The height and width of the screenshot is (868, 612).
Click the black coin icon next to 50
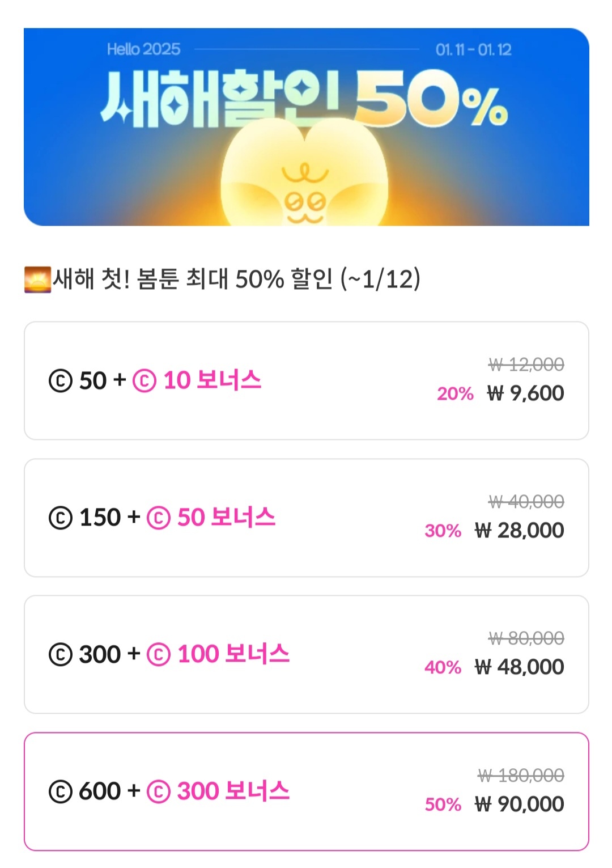pyautogui.click(x=61, y=381)
